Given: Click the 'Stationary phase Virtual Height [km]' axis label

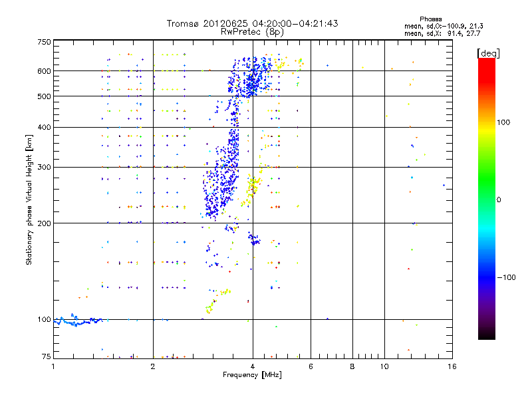Looking at the screenshot, I should pos(29,199).
